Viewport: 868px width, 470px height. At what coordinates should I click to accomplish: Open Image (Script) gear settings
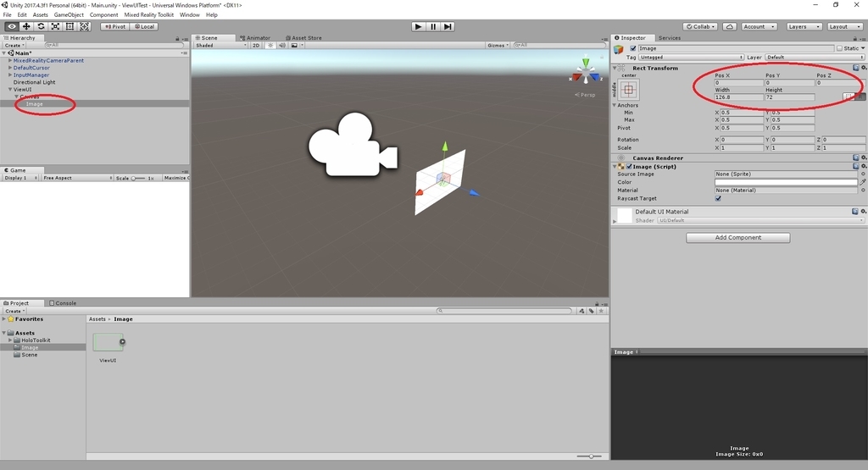(x=864, y=166)
